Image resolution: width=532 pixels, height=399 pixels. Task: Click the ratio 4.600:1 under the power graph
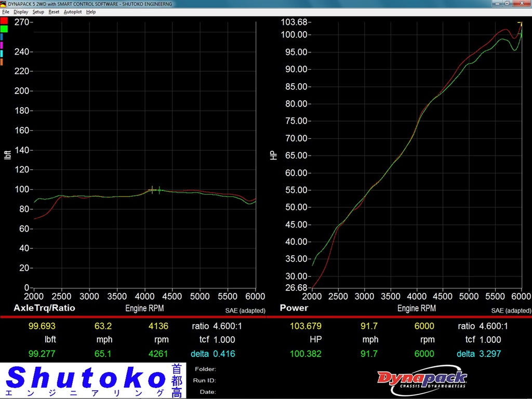tap(483, 326)
